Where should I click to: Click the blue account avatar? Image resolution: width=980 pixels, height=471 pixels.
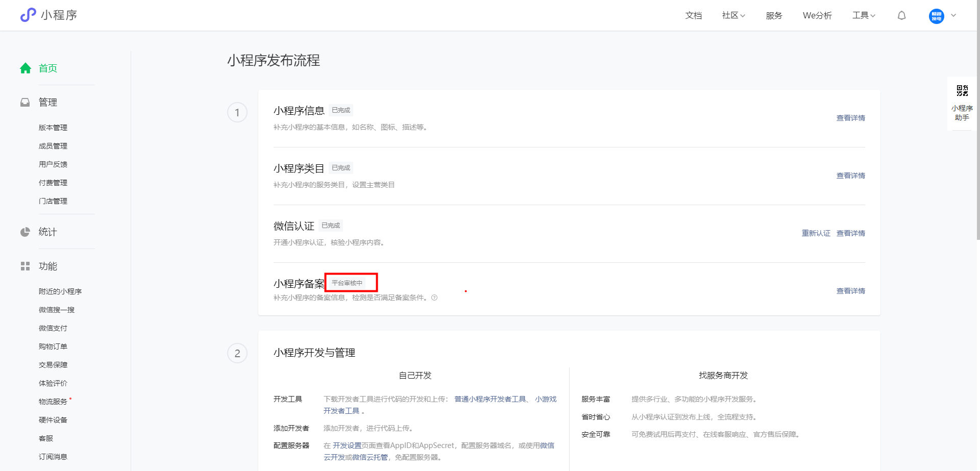pos(936,16)
